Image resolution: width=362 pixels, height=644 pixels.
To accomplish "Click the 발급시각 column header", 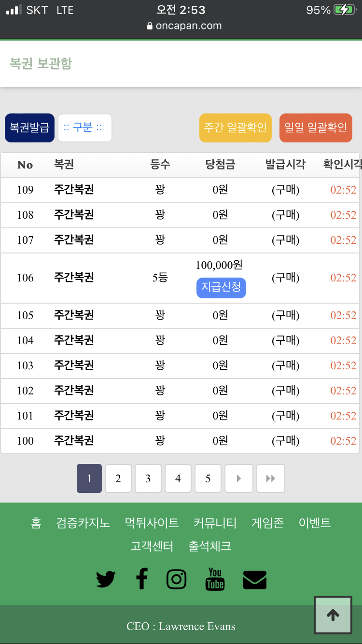I will pos(286,165).
